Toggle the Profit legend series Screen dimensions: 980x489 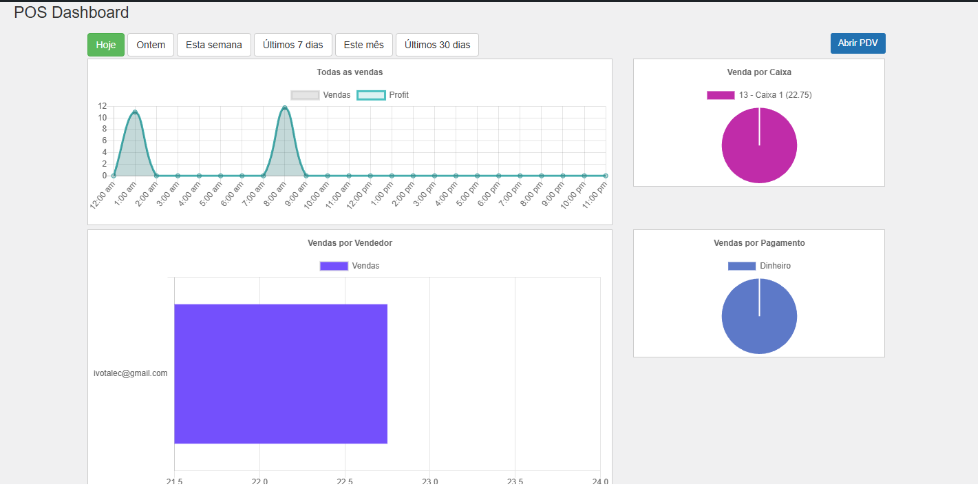(x=383, y=95)
